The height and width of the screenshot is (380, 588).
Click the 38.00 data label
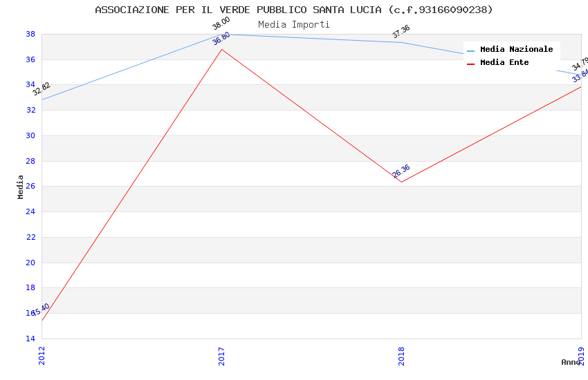(221, 23)
